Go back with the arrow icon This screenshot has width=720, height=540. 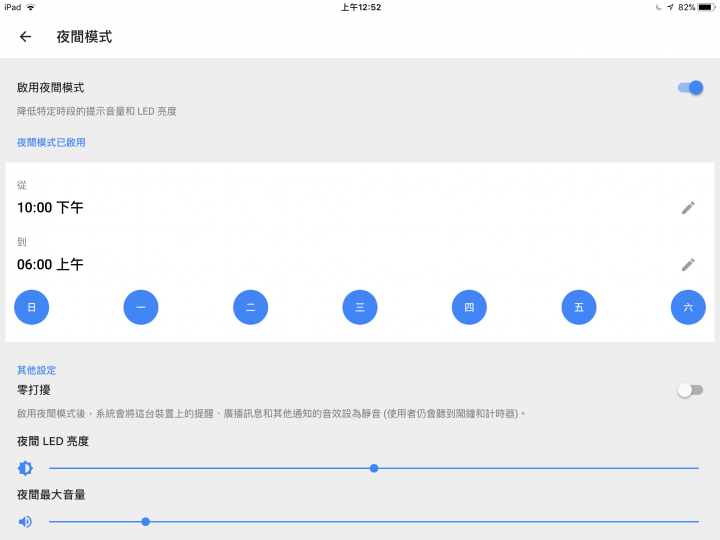(25, 37)
